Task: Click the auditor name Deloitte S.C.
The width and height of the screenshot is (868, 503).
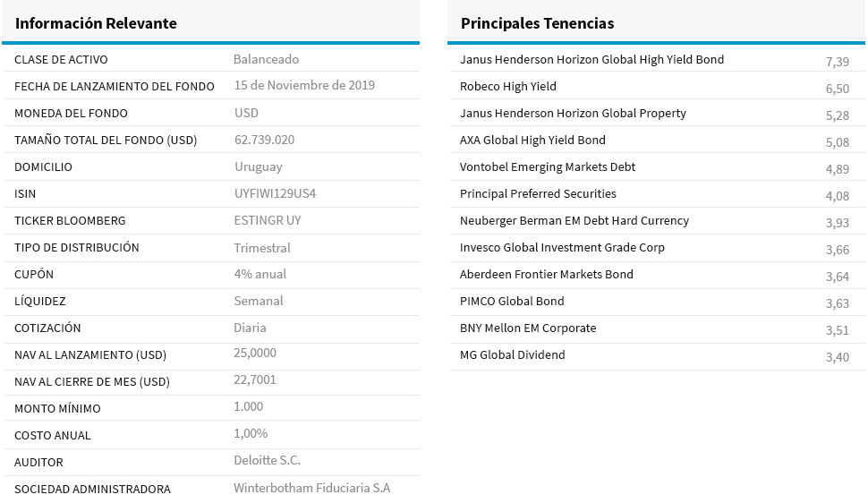Action: [267, 460]
